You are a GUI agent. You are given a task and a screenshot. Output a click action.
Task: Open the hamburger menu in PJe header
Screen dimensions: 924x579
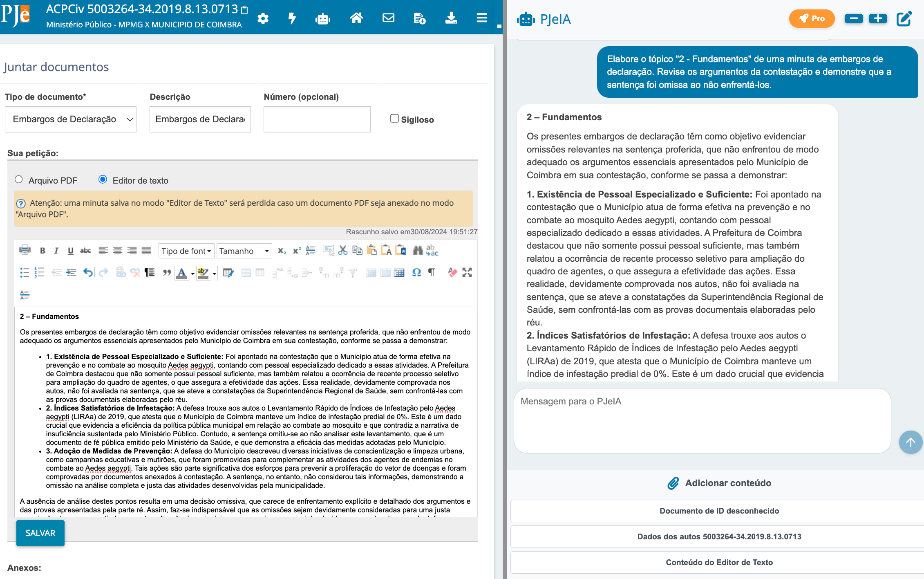(482, 18)
